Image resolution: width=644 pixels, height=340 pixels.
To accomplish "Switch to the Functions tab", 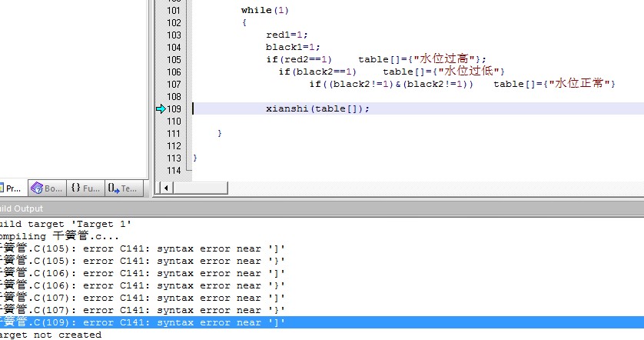I will pos(85,188).
